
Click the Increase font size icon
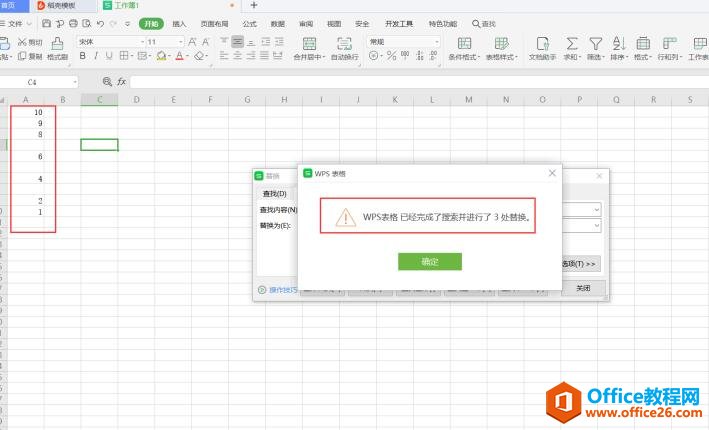point(192,42)
